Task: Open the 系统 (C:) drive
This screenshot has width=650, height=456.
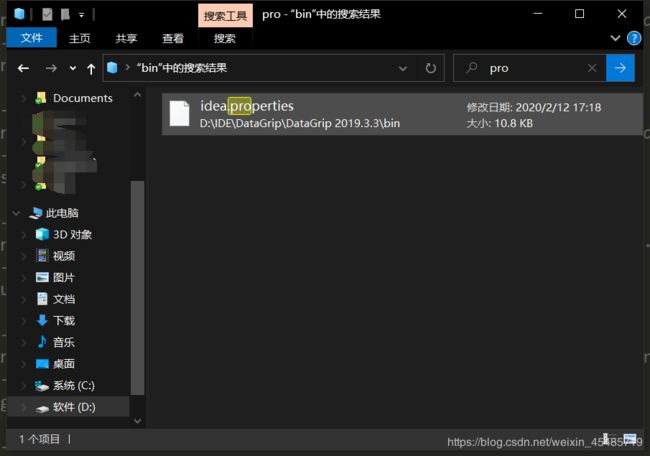Action: click(x=74, y=386)
